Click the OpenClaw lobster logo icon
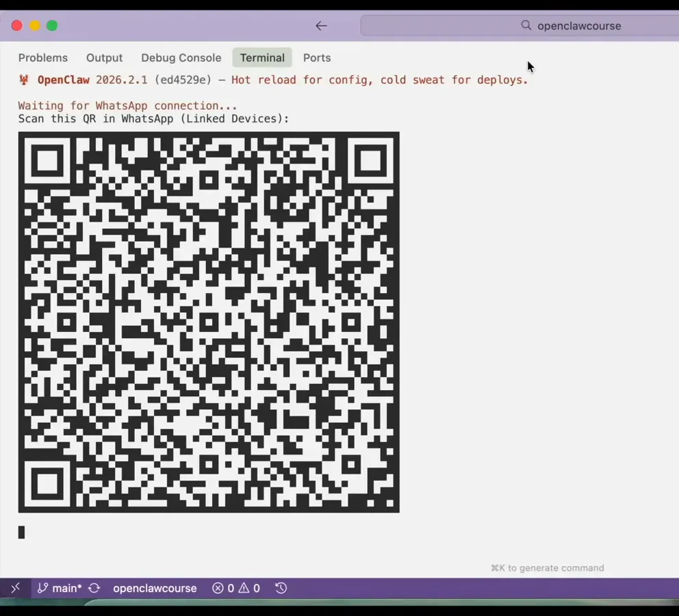 (x=24, y=79)
